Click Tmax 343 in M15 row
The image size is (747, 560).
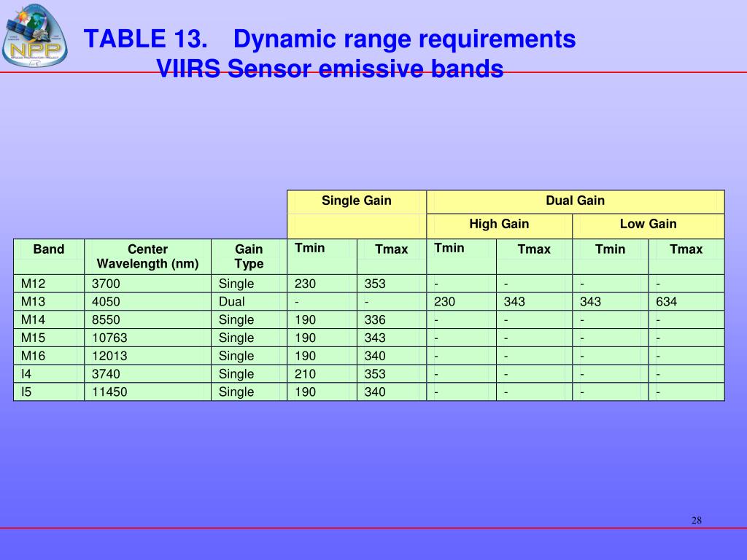[375, 338]
